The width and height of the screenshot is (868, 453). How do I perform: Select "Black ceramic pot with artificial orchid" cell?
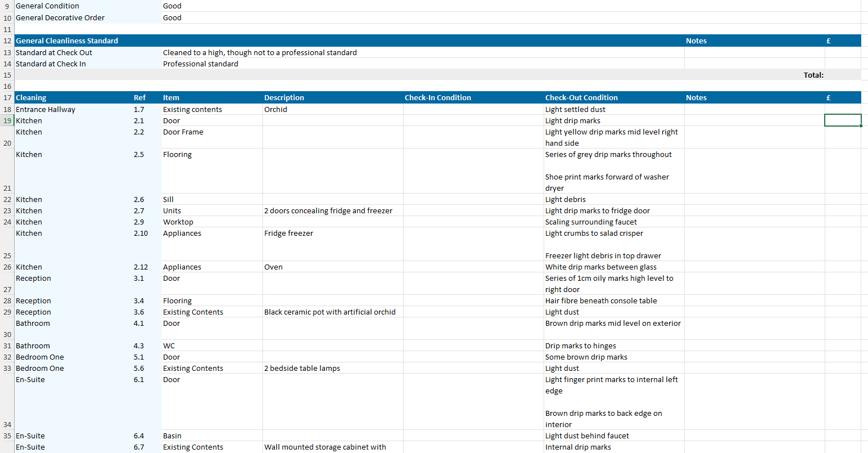tap(329, 312)
